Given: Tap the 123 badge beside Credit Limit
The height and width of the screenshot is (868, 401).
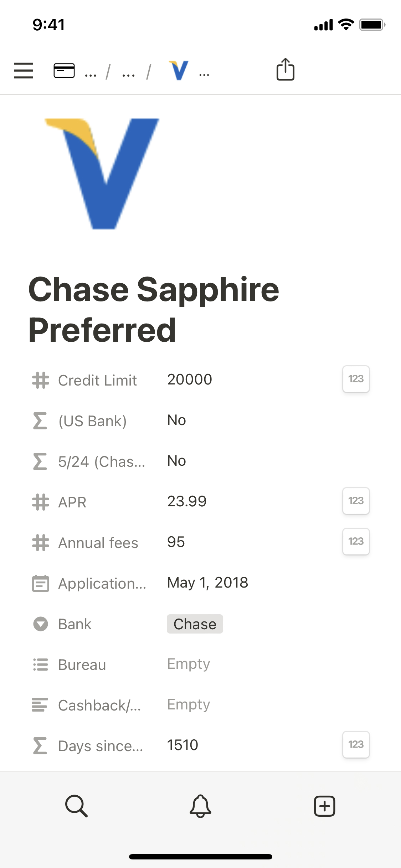Looking at the screenshot, I should (x=356, y=379).
